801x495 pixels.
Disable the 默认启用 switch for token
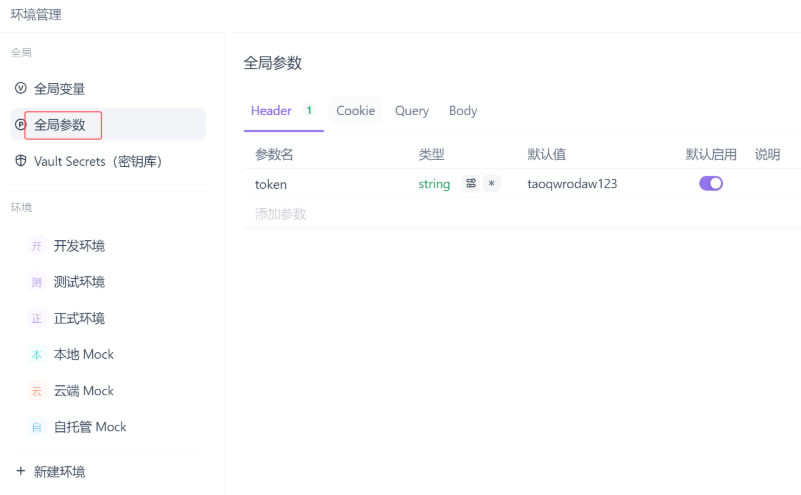(x=711, y=184)
